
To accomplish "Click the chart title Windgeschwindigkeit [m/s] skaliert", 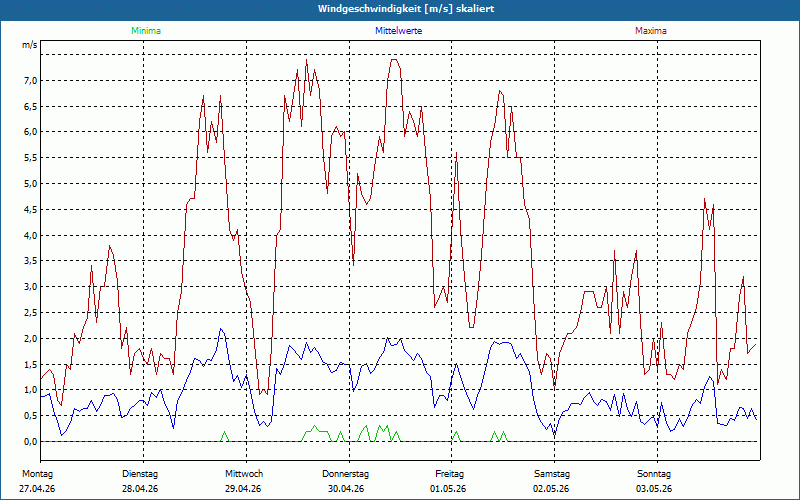I will [406, 9].
